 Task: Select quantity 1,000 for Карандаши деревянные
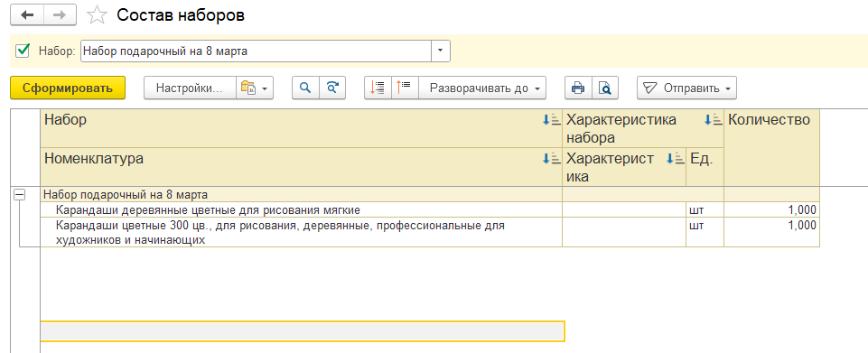[x=771, y=209]
